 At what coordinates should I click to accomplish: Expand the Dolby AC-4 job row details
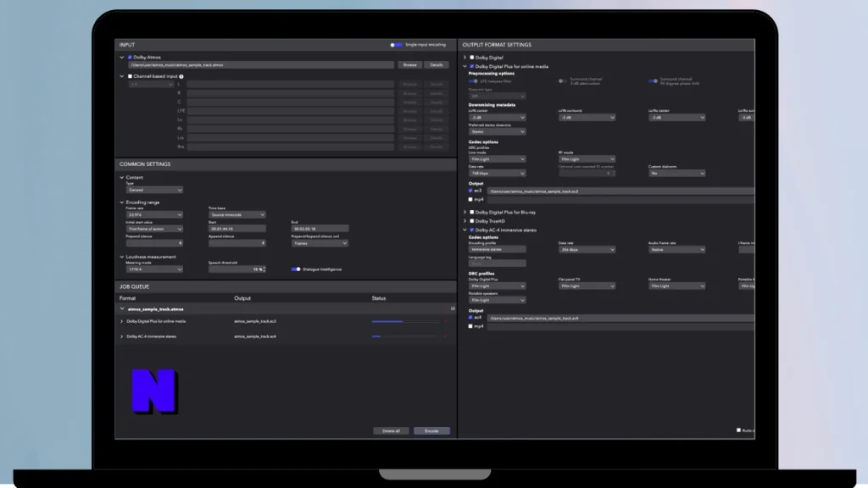(122, 336)
